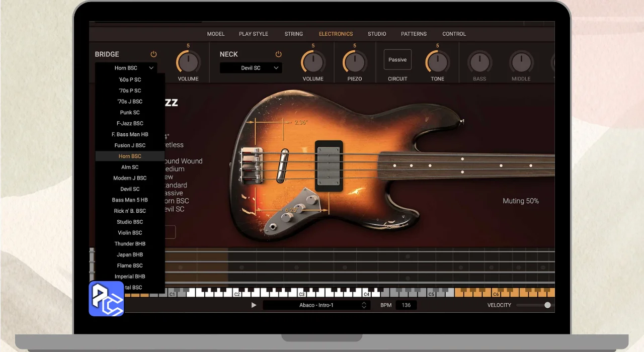
Task: Toggle the Neck pickup power button
Action: 278,54
